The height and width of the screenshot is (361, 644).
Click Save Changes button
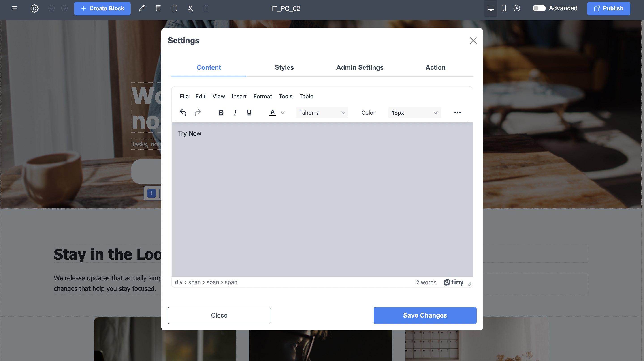425,315
